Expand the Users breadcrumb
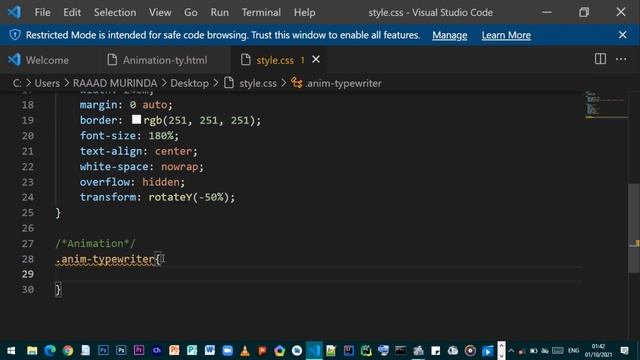The width and height of the screenshot is (640, 360). [x=47, y=83]
